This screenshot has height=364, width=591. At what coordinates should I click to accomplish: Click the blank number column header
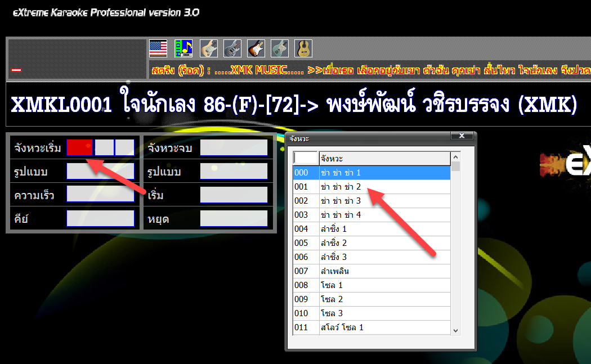point(306,158)
